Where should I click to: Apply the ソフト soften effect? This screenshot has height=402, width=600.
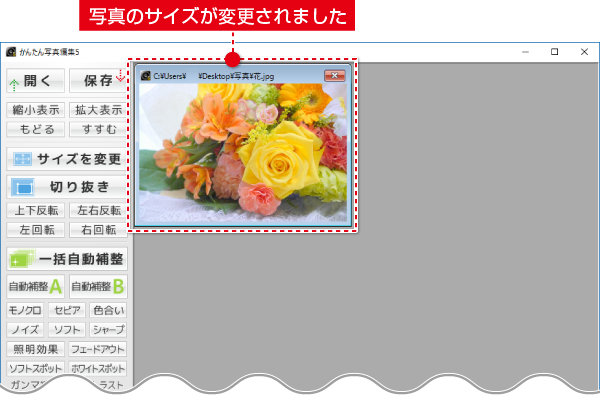(67, 330)
